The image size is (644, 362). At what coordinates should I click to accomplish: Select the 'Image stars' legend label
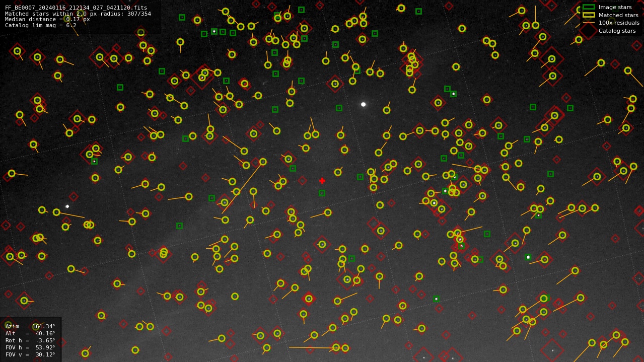615,8
